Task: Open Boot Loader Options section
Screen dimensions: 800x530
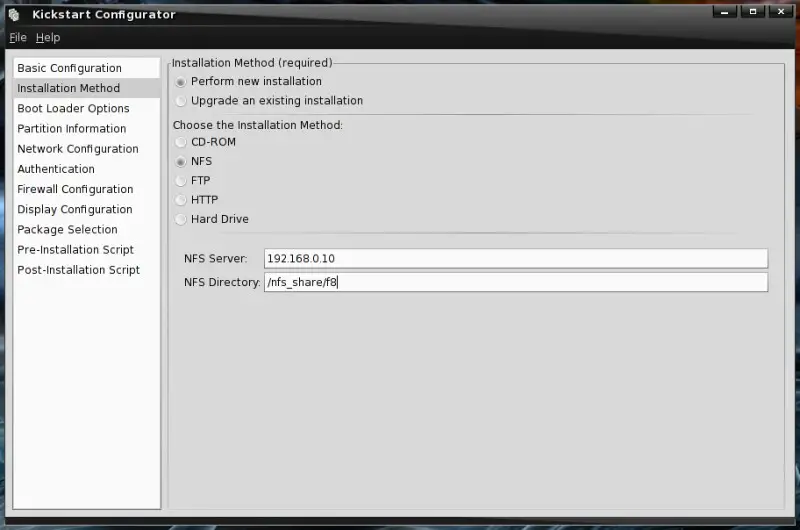Action: 87,108
